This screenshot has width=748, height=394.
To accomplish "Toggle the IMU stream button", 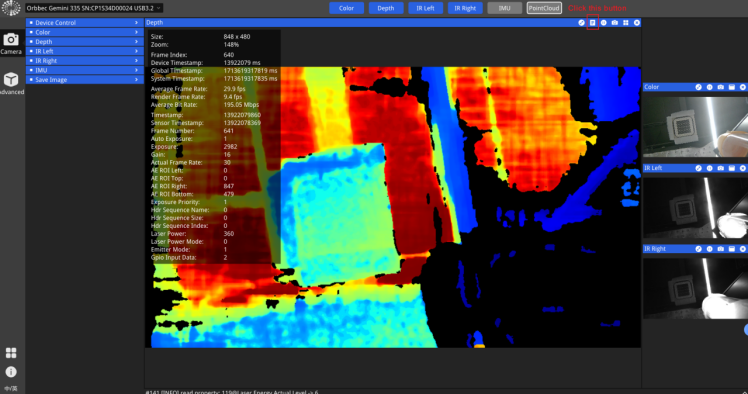I will pos(504,8).
